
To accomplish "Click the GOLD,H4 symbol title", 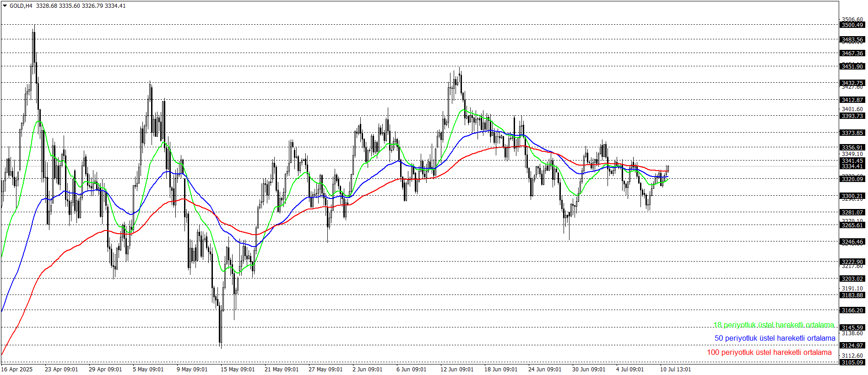I will point(21,6).
